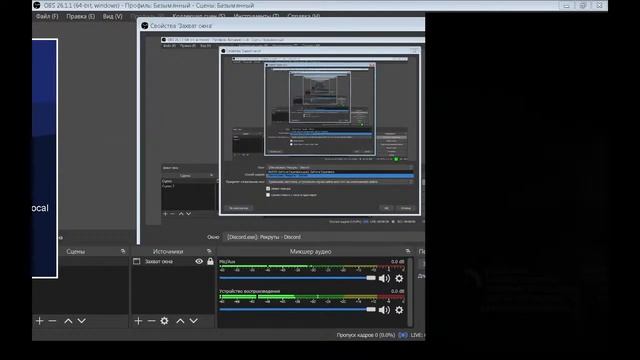640x360 pixels.
Task: Move the source down in the Источники panel
Action: coord(193,321)
